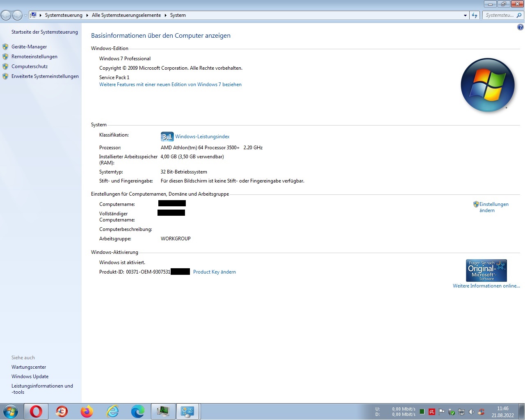Open Wartungscenter
Viewport: 525px width, 420px height.
(x=29, y=367)
